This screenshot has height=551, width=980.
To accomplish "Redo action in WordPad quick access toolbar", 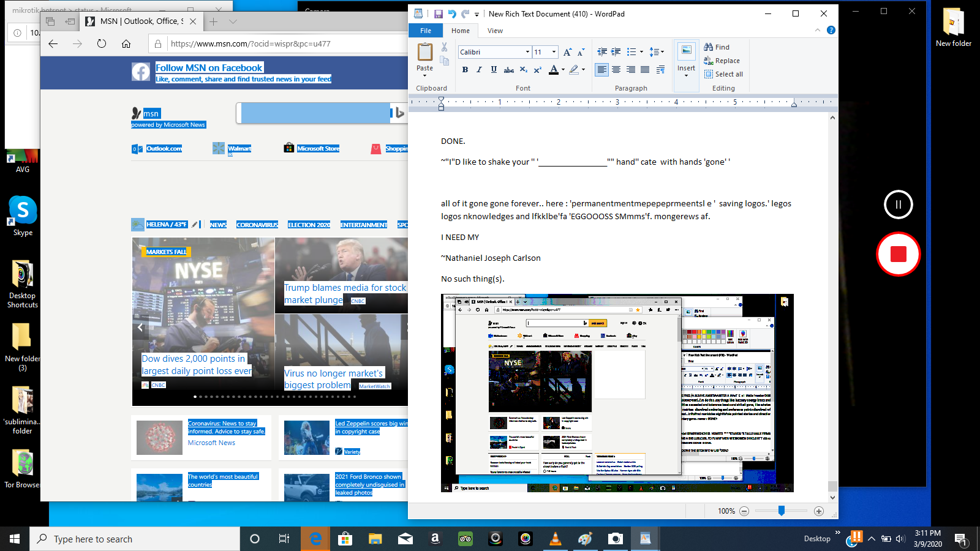I will point(465,14).
